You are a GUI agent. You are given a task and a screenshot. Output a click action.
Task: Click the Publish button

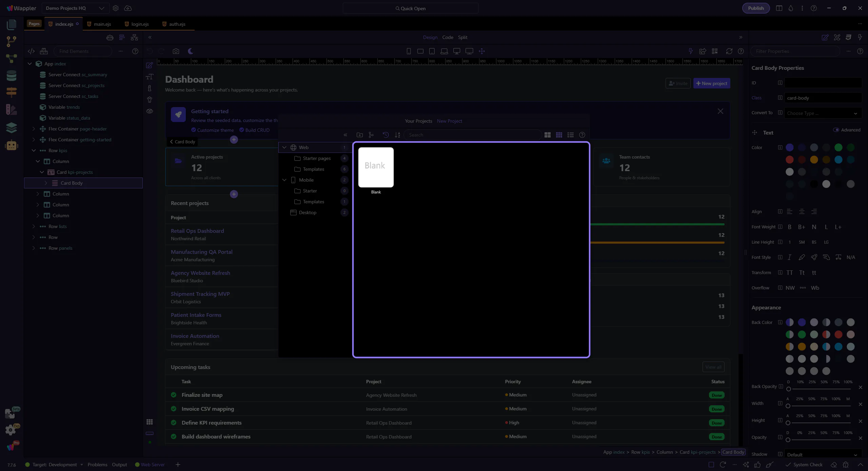point(756,8)
